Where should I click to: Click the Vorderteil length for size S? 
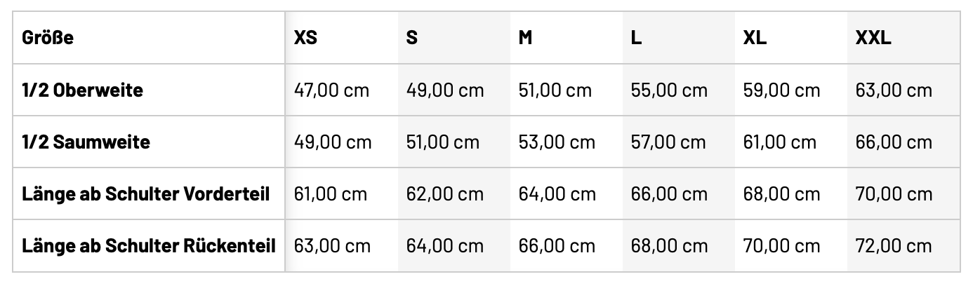(445, 194)
